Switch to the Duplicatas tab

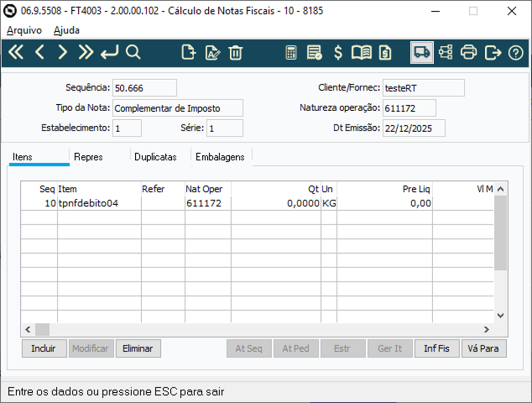pos(155,157)
